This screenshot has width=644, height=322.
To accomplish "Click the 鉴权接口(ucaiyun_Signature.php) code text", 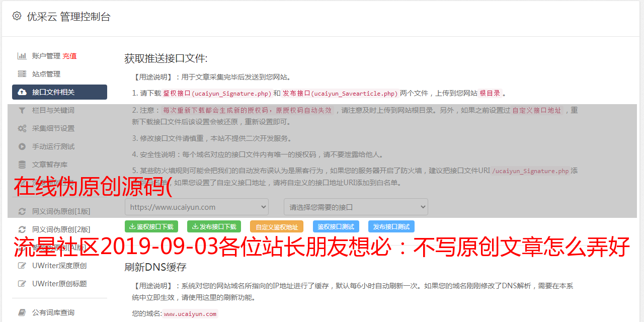I will coord(217,94).
